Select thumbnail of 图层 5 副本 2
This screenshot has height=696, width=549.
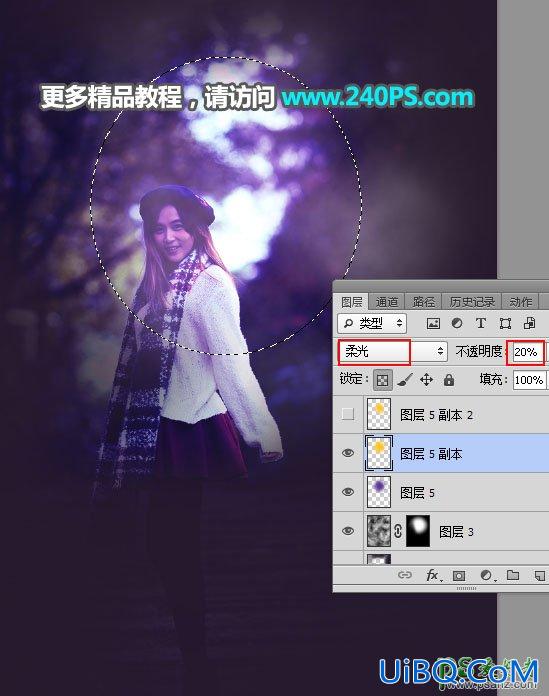379,414
